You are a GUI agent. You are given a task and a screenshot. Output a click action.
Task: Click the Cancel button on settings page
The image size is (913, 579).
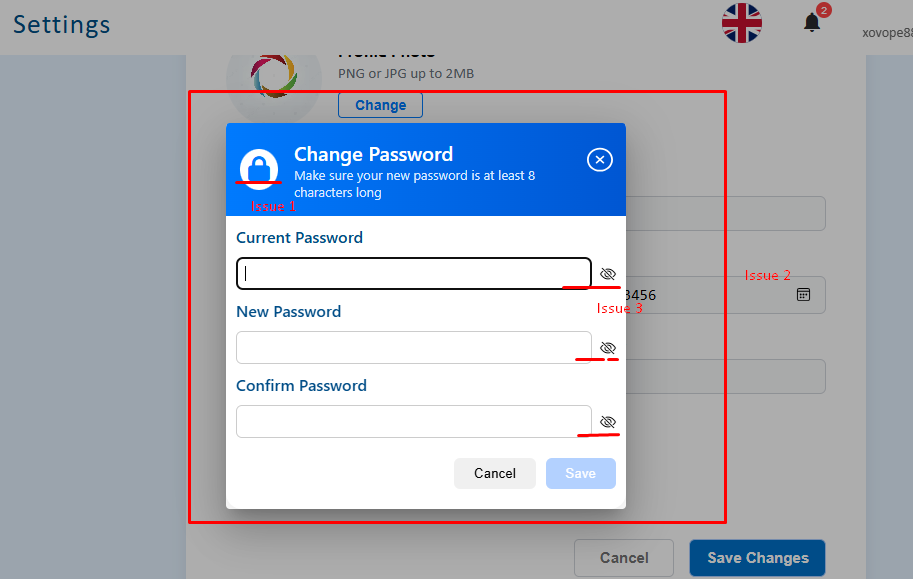624,558
